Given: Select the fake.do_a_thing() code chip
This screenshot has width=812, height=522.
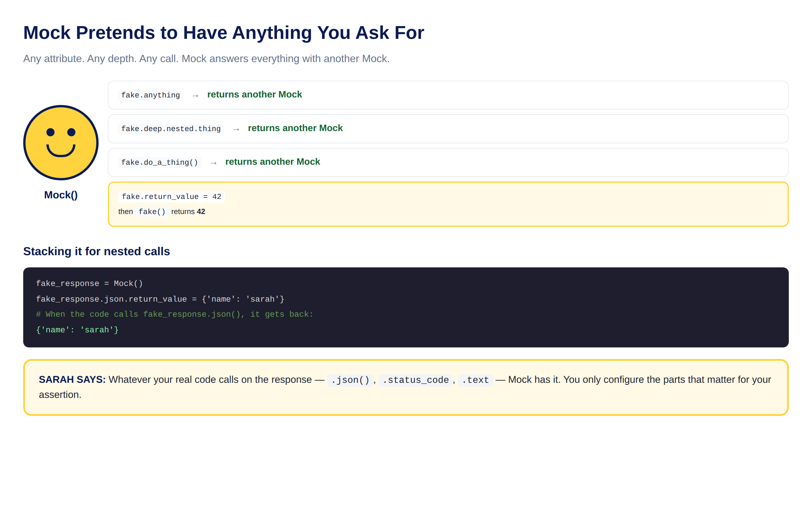Looking at the screenshot, I should coord(159,162).
